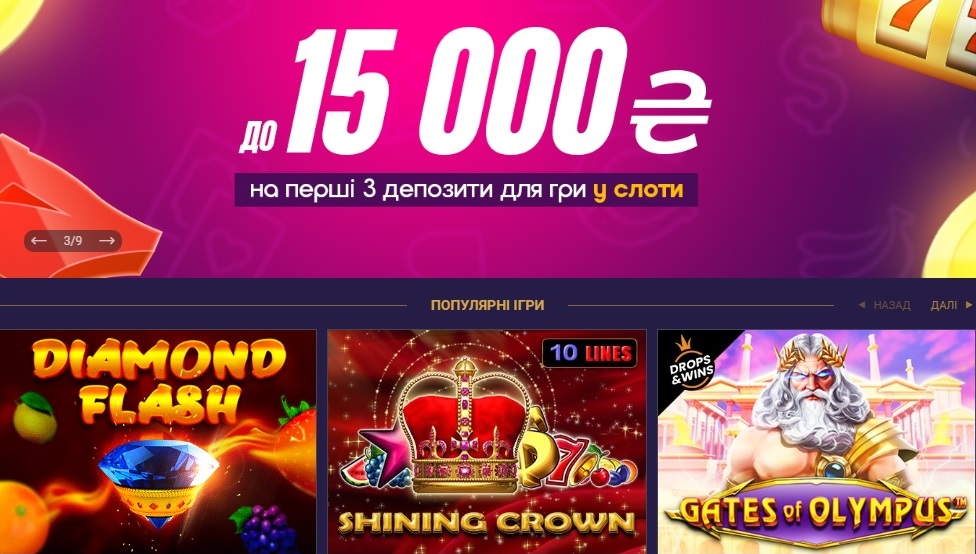Screen dimensions: 976x554
Task: Click the hryvnia currency symbol
Action: point(670,112)
